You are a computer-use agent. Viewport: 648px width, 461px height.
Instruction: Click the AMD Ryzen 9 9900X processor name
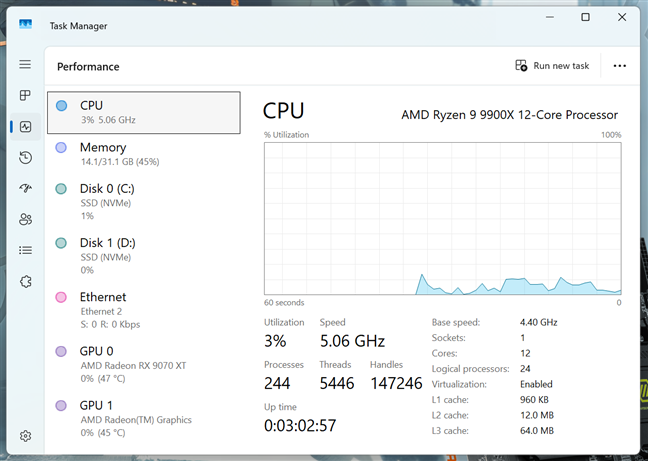(510, 115)
